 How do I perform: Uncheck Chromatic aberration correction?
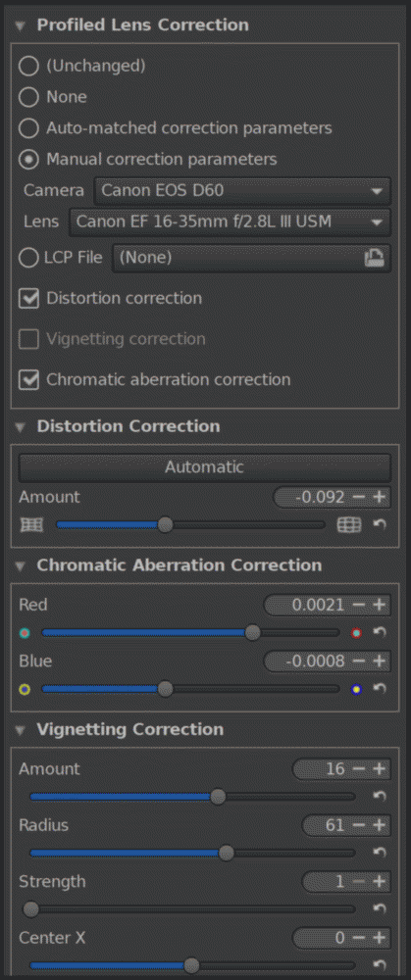pos(28,379)
